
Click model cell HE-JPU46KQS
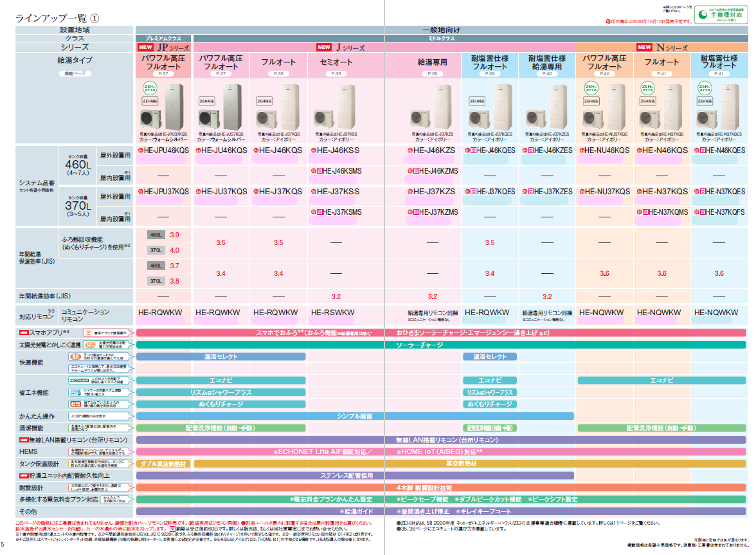(163, 150)
